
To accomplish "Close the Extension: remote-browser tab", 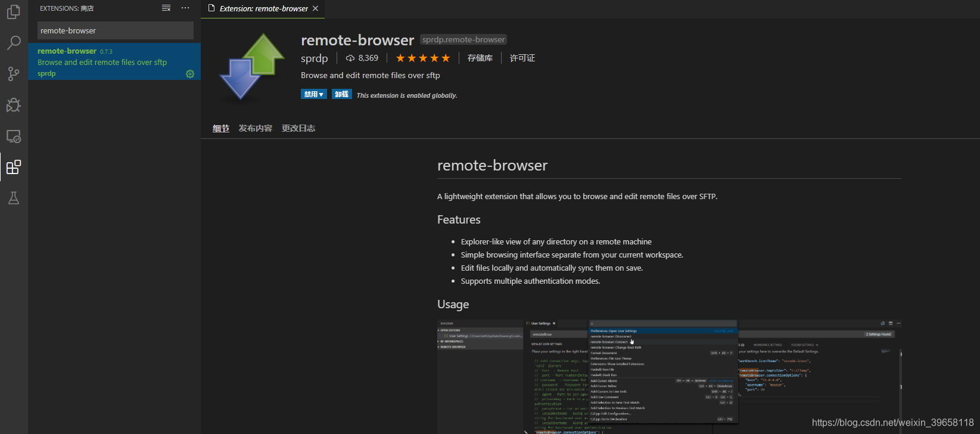I will pos(315,8).
